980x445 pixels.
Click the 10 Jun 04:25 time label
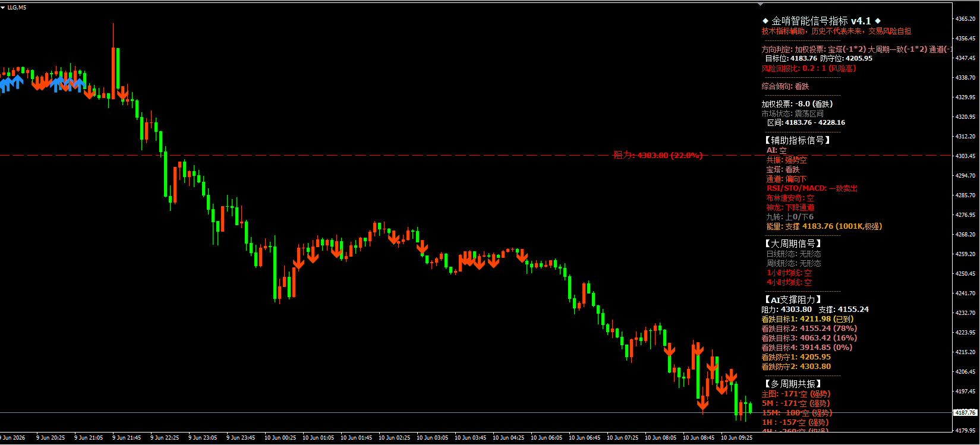tap(508, 438)
